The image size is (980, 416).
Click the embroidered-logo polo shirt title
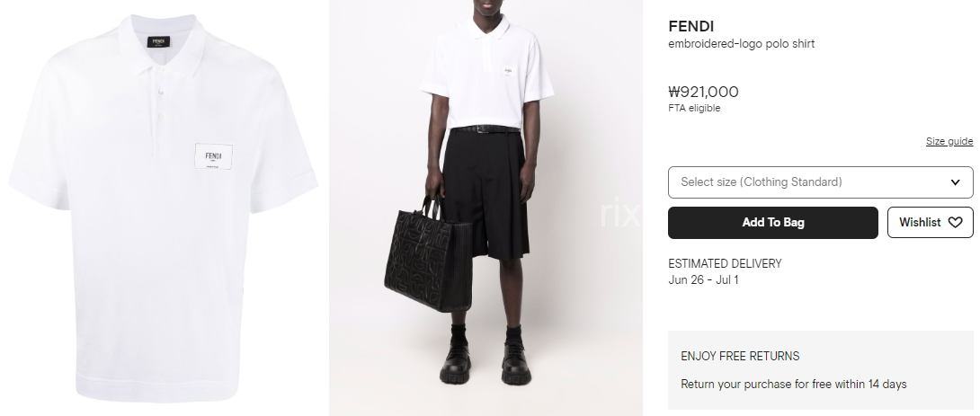tap(741, 44)
